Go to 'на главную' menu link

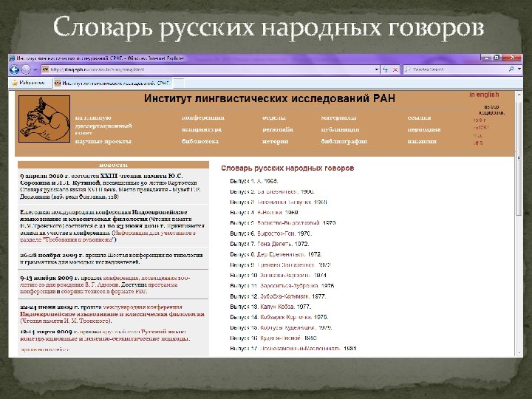click(93, 117)
